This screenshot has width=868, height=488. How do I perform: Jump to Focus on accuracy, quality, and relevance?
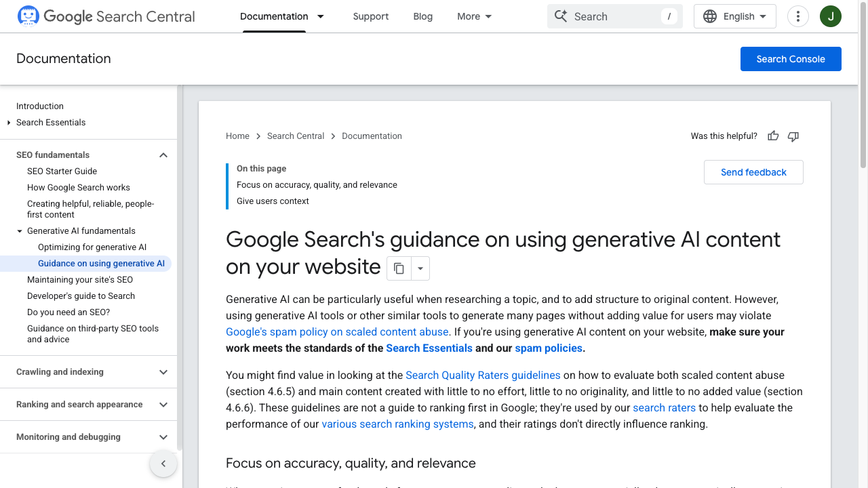coord(317,185)
